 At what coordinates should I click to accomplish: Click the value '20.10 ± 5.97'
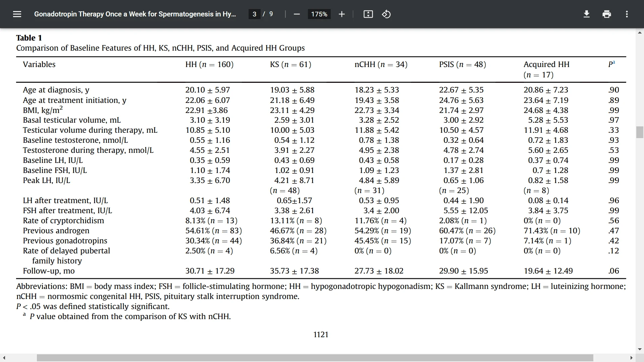208,90
